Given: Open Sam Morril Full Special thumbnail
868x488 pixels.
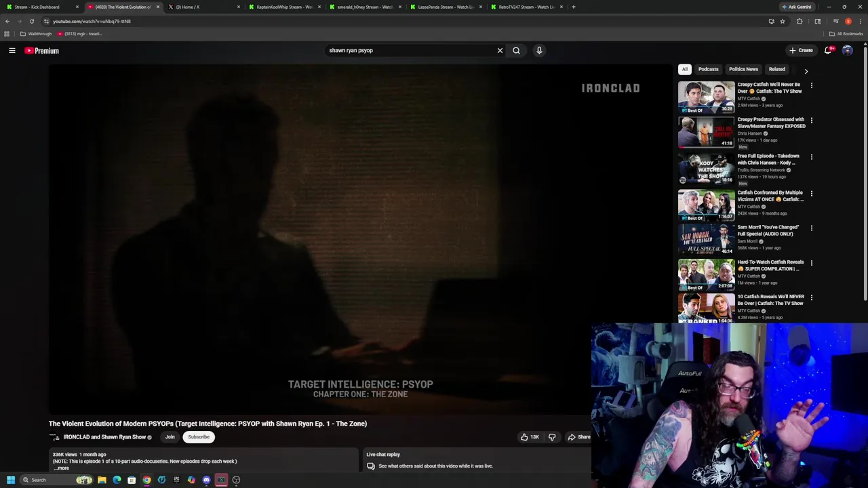Looking at the screenshot, I should 706,239.
